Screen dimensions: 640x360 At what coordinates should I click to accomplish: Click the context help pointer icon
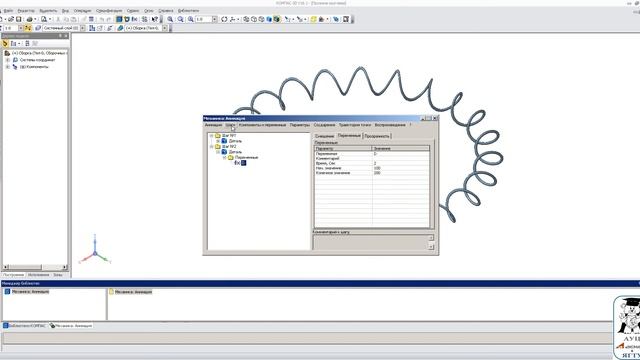point(155,19)
